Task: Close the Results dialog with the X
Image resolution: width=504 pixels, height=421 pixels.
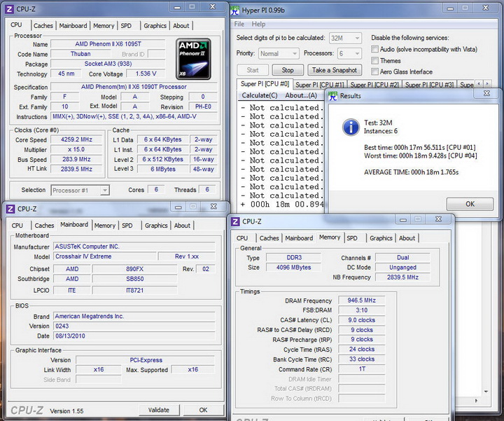Action: point(487,93)
